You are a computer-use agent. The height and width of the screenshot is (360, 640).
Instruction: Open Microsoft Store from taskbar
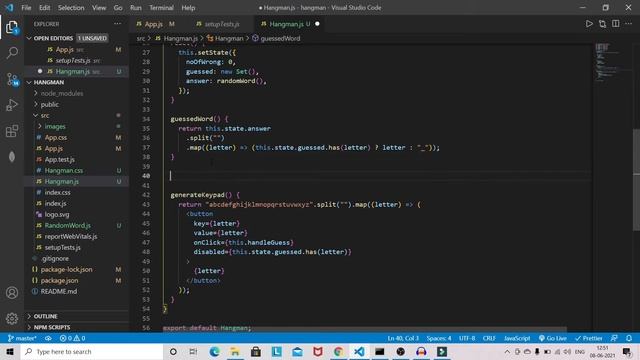[x=256, y=352]
